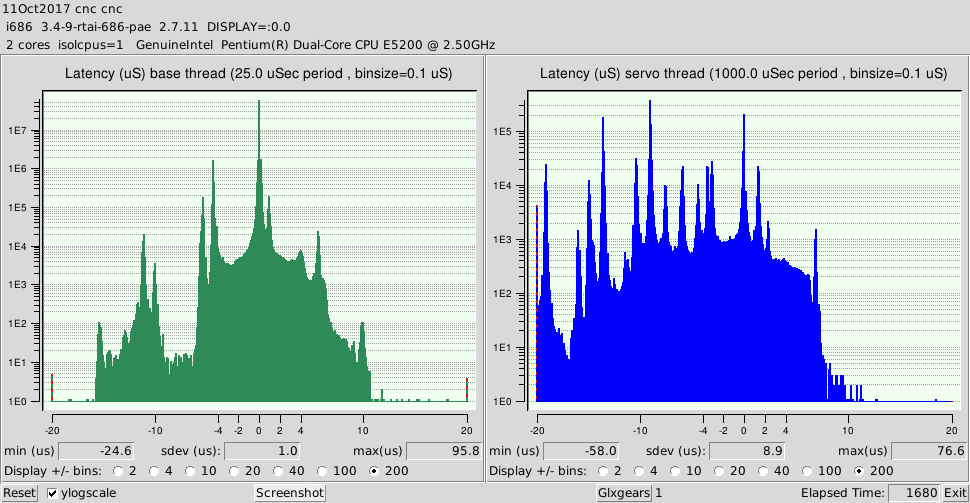The width and height of the screenshot is (970, 503).
Task: Click the base thread histogram title
Action: click(x=259, y=74)
